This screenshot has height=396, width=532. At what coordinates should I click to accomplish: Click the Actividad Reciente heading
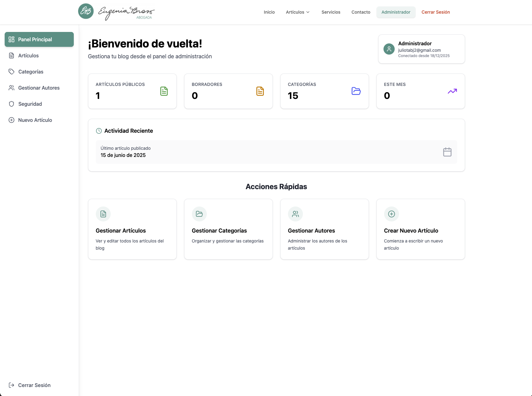tap(129, 131)
